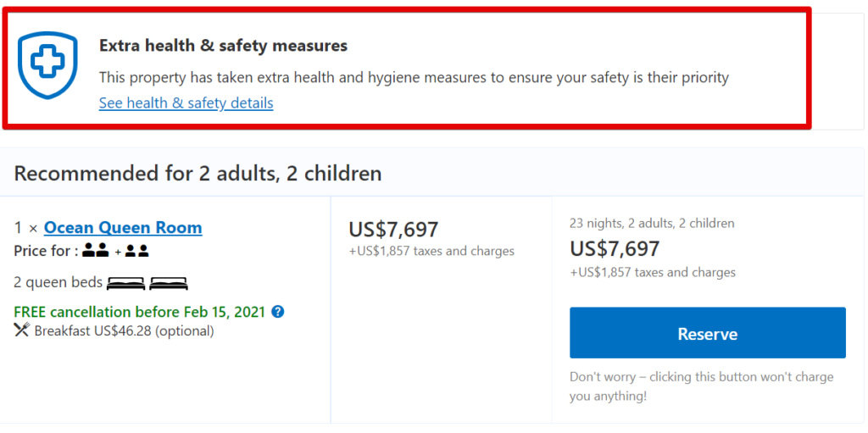This screenshot has width=868, height=433.
Task: Click the US$7,697 price in the middle column
Action: (393, 229)
